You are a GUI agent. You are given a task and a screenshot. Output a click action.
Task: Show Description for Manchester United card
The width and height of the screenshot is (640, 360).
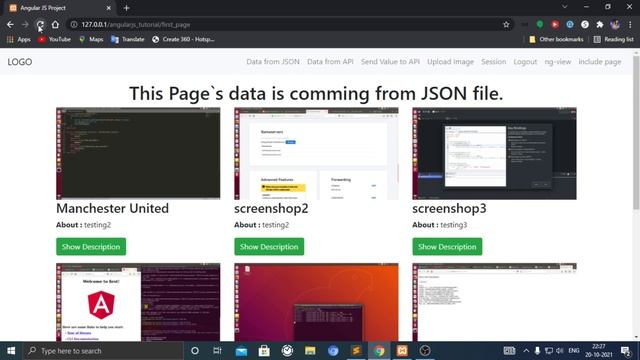coord(91,247)
